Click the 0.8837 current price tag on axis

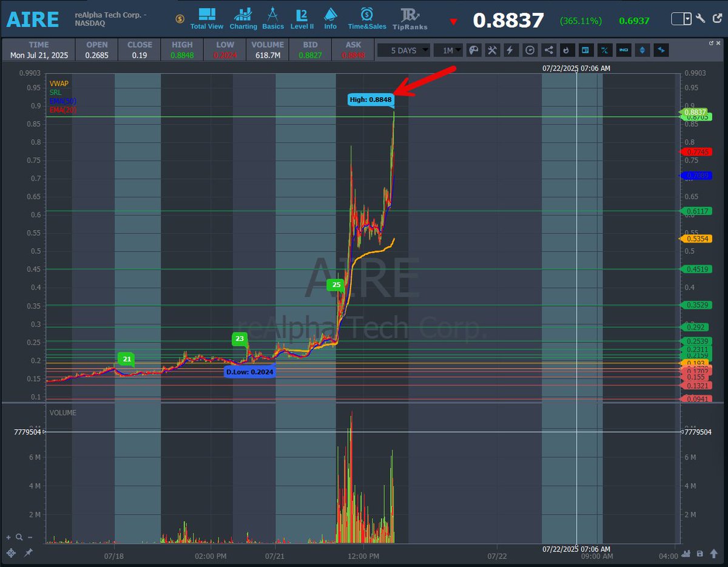click(695, 112)
